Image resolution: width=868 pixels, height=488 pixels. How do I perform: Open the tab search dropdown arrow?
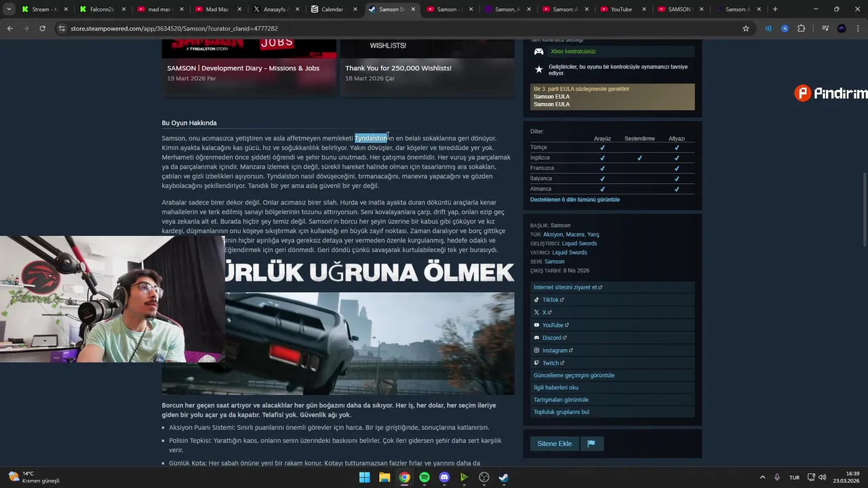coord(9,9)
